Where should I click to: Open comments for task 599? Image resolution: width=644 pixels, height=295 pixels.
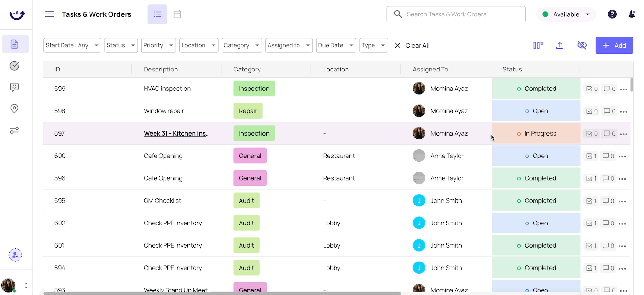click(x=610, y=89)
